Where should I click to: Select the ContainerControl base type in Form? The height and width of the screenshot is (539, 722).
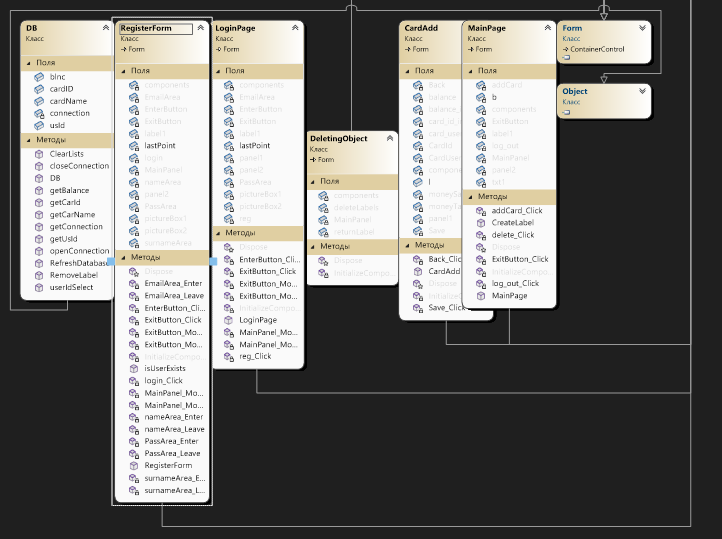[x=597, y=49]
